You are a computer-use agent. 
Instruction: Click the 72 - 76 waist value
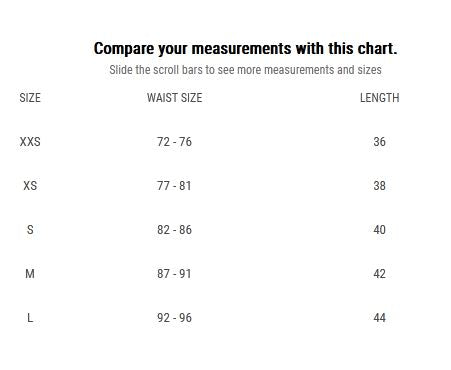(174, 142)
